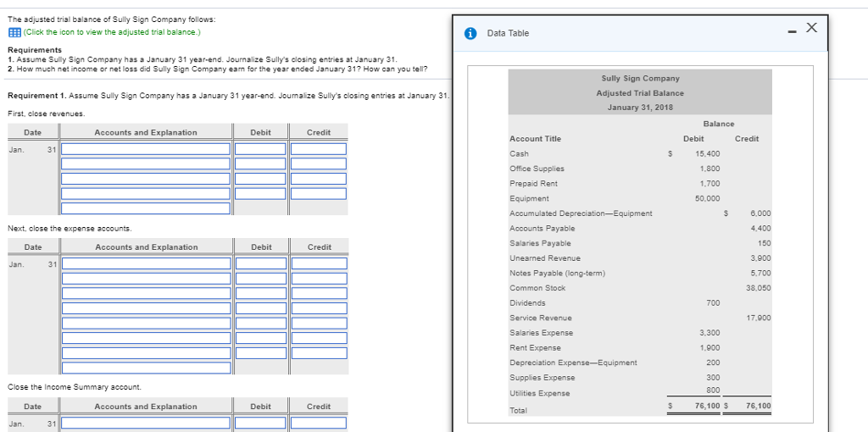This screenshot has width=868, height=432.
Task: Click 'Depreciation Expense—Equipment' account title
Action: pos(573,363)
